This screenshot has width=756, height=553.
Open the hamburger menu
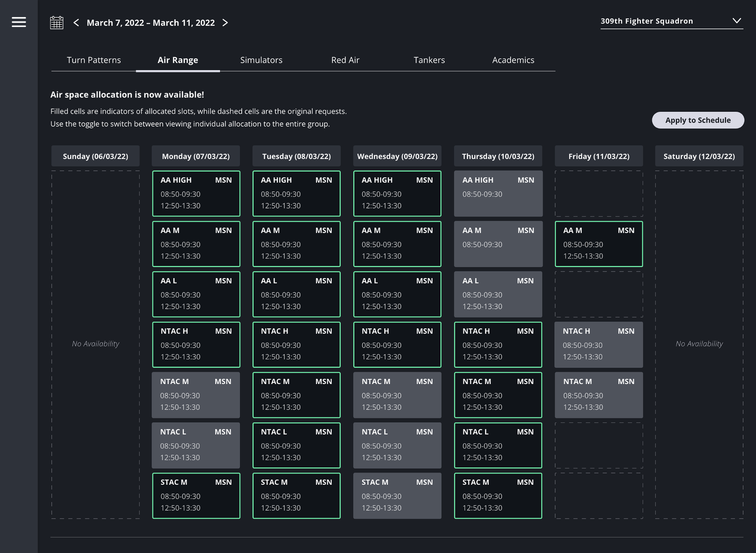coord(19,22)
